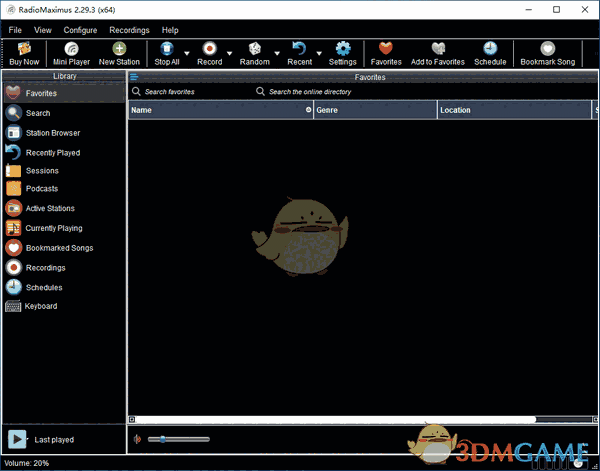The image size is (600, 471).
Task: Open the Help menu
Action: tap(170, 30)
